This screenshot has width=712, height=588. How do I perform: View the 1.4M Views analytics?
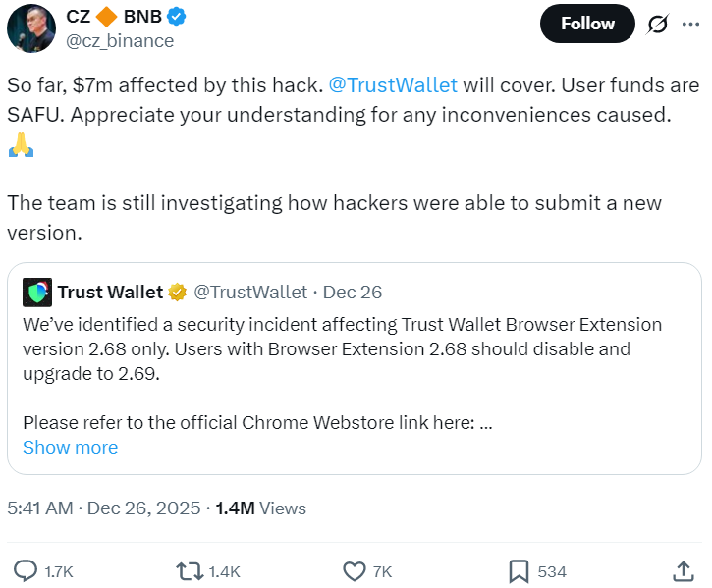coord(260,508)
